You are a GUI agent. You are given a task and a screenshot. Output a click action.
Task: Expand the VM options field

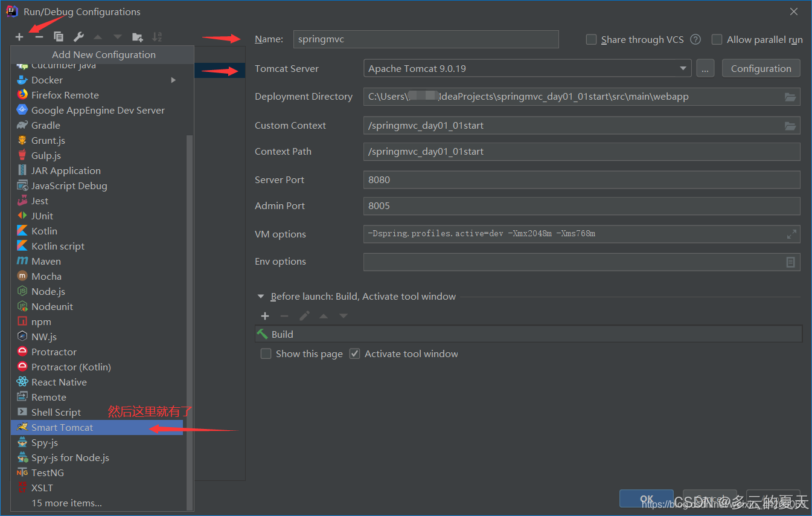coord(791,234)
